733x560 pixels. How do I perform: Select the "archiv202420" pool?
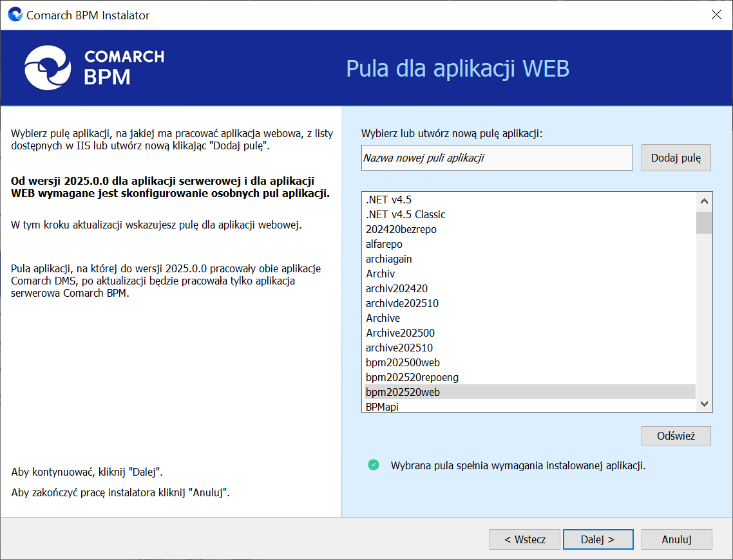529,288
